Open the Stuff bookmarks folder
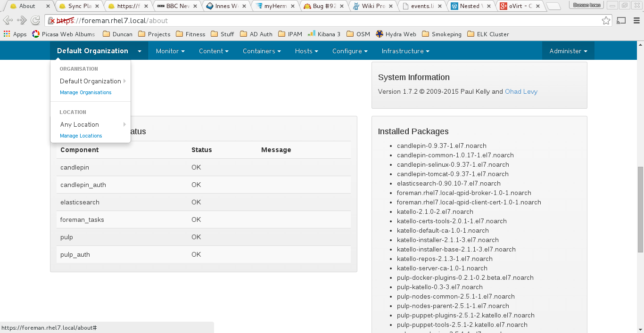The height and width of the screenshot is (333, 644). tap(223, 34)
